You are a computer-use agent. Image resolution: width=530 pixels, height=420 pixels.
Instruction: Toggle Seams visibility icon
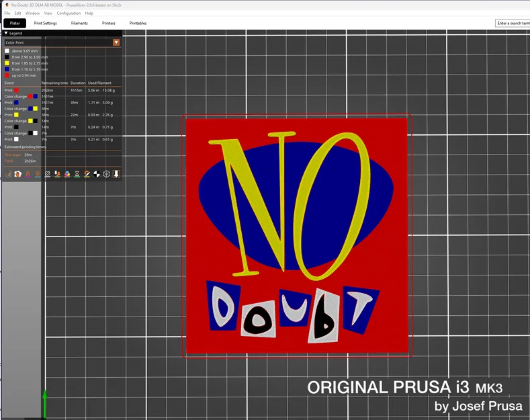(x=47, y=174)
